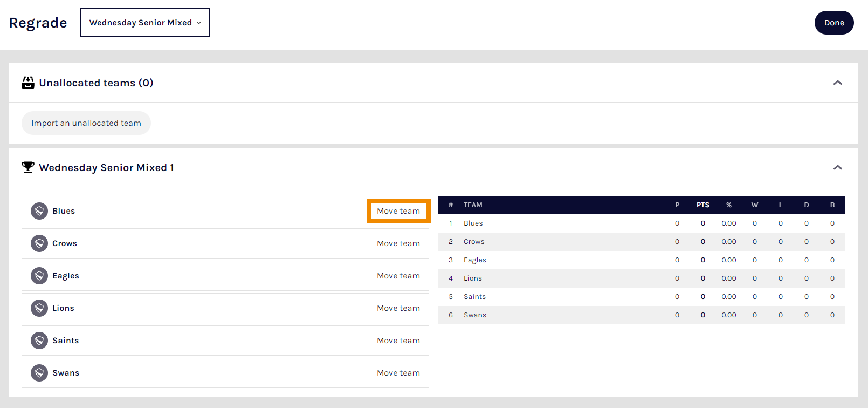
Task: Click the Wednesday Senior Mixed 1 heading
Action: tap(106, 167)
